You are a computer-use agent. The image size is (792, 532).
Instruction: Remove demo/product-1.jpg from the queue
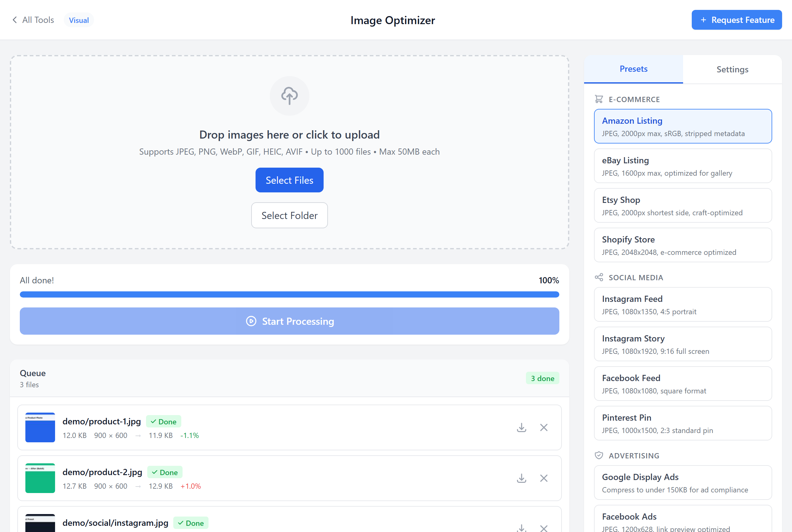pos(544,427)
